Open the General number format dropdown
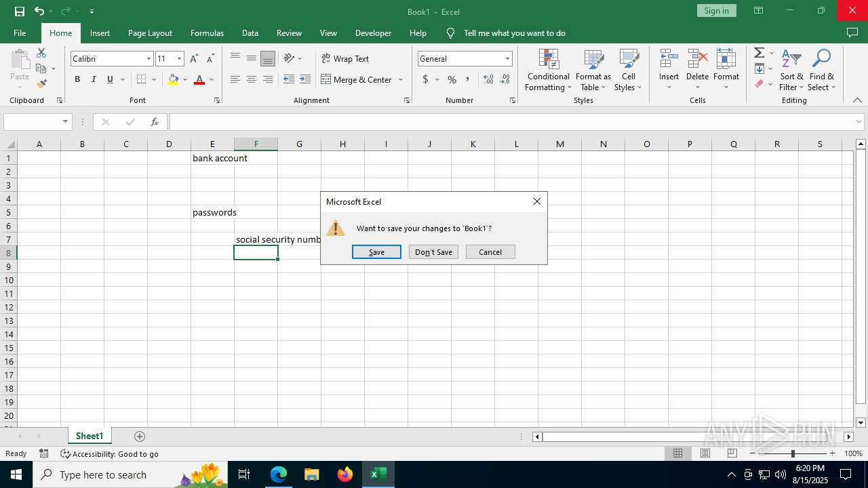868x488 pixels. click(507, 59)
